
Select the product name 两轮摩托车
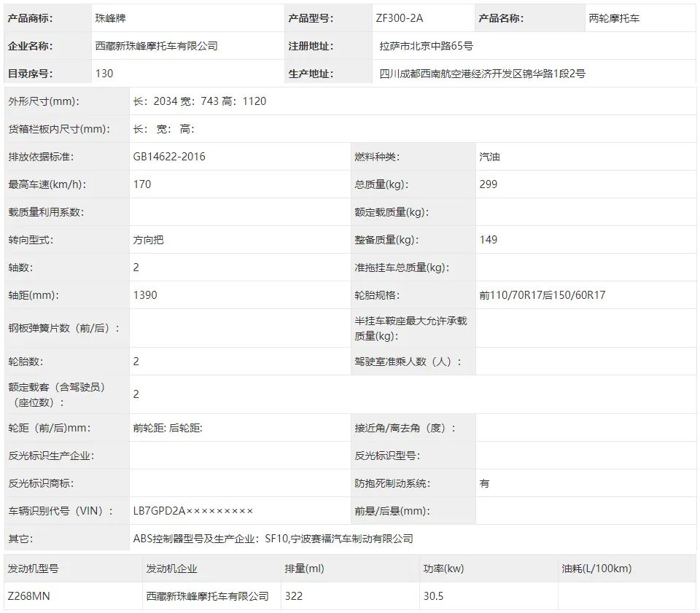pyautogui.click(x=614, y=18)
